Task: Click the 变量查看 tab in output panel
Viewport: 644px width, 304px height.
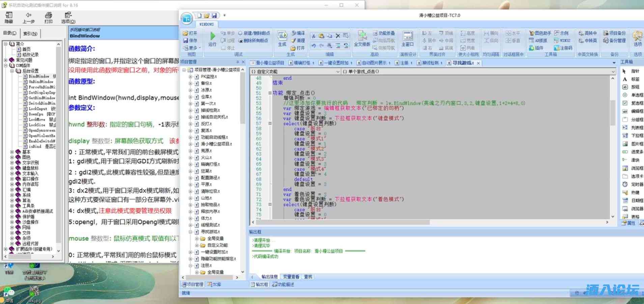Action: [291, 277]
